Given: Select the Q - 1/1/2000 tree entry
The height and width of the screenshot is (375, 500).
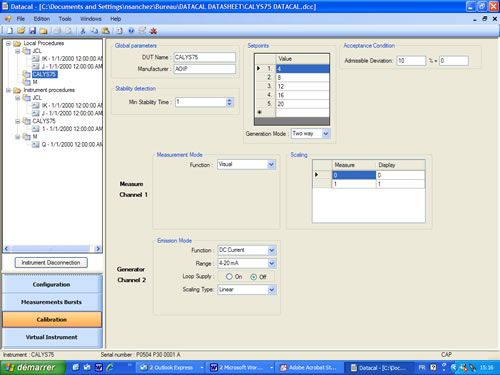Looking at the screenshot, I should [72, 144].
